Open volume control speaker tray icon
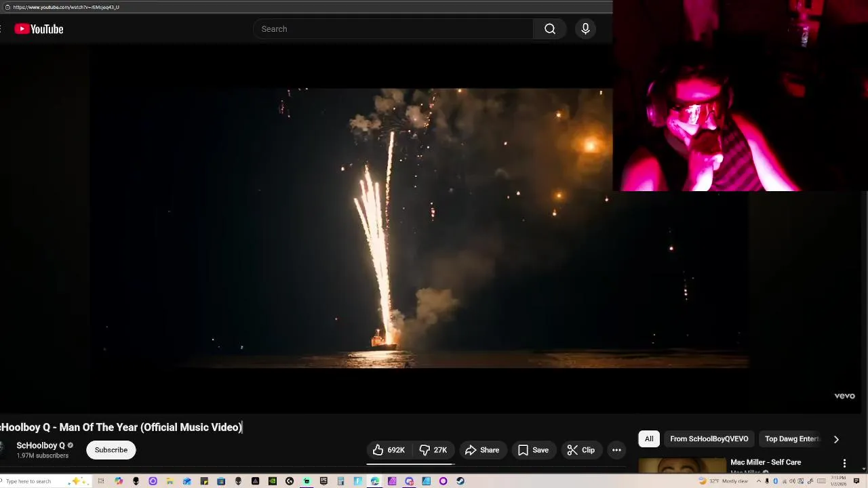868x488 pixels. pos(792,481)
